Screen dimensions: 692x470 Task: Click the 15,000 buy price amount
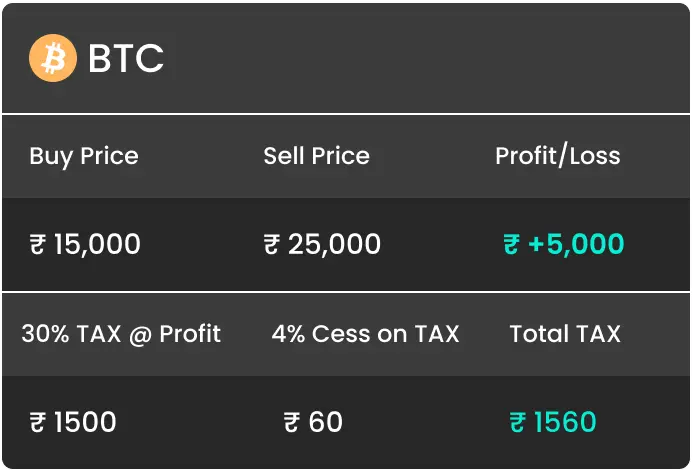(98, 244)
